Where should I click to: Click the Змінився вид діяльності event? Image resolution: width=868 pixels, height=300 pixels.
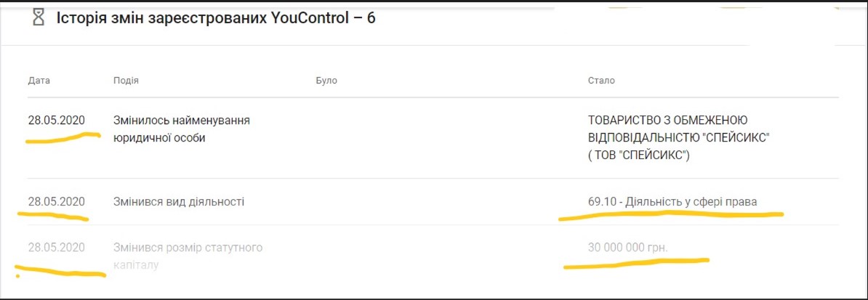(x=179, y=201)
